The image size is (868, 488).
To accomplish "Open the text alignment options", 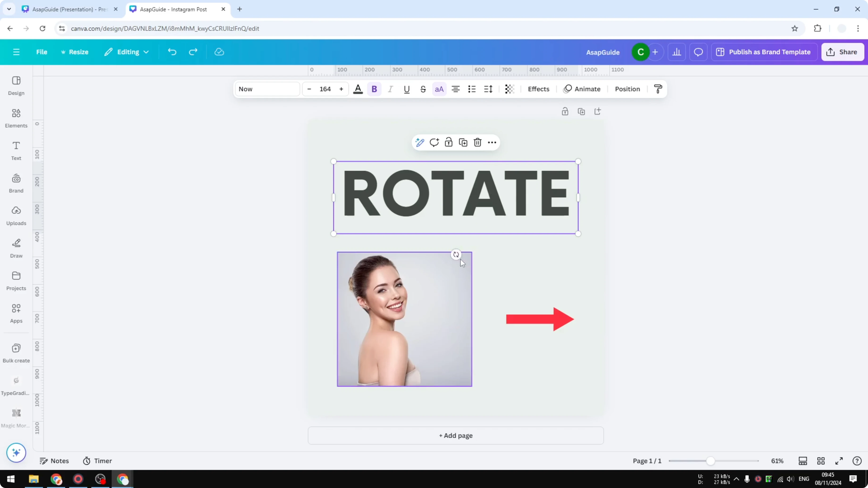I will click(x=455, y=89).
